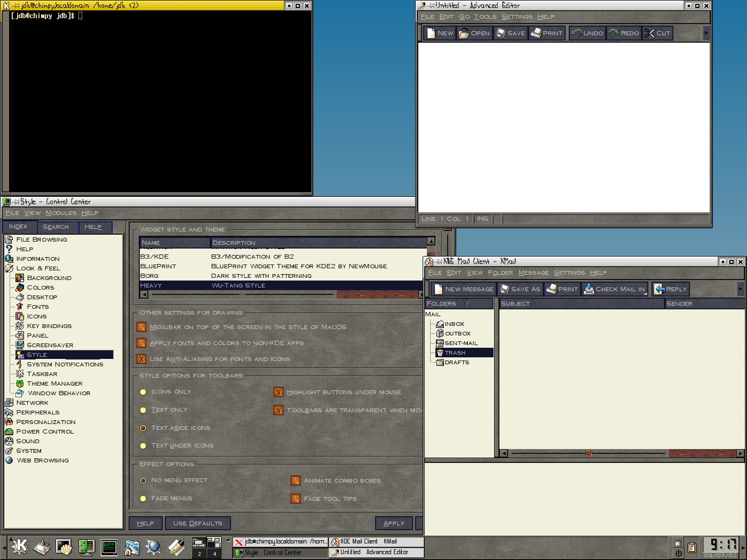Click Print icon in KMail toolbar
The width and height of the screenshot is (747, 560).
click(x=552, y=289)
